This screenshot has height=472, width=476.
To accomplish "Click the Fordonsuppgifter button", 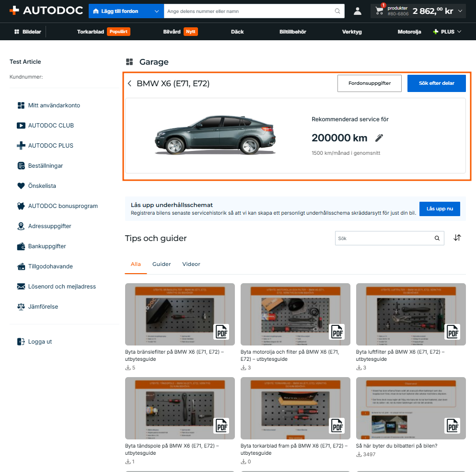I will (x=370, y=83).
